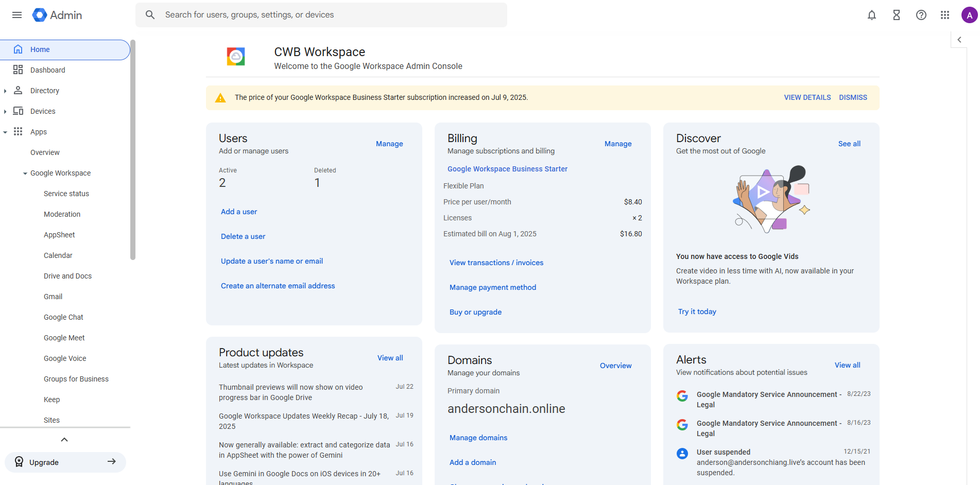
Task: Collapse the sidebar bottom chevron
Action: [x=64, y=440]
